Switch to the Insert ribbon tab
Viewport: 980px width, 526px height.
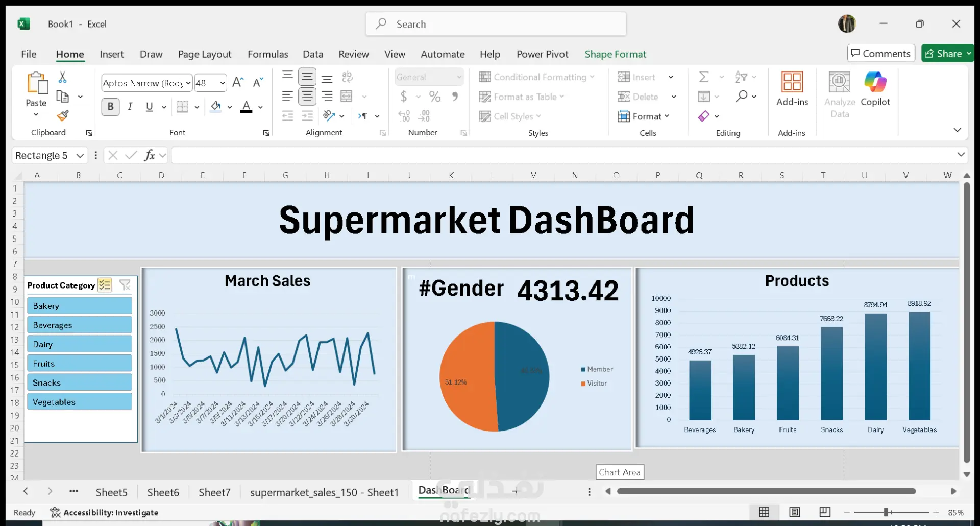(x=112, y=54)
